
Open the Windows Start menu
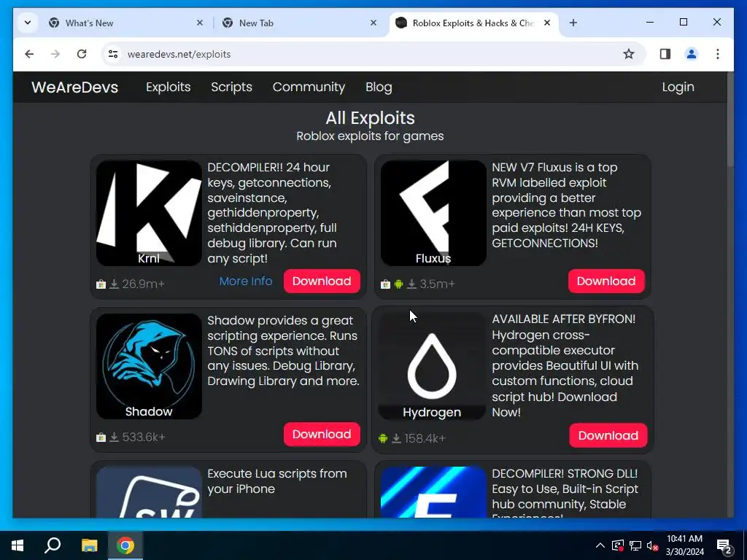click(x=18, y=545)
